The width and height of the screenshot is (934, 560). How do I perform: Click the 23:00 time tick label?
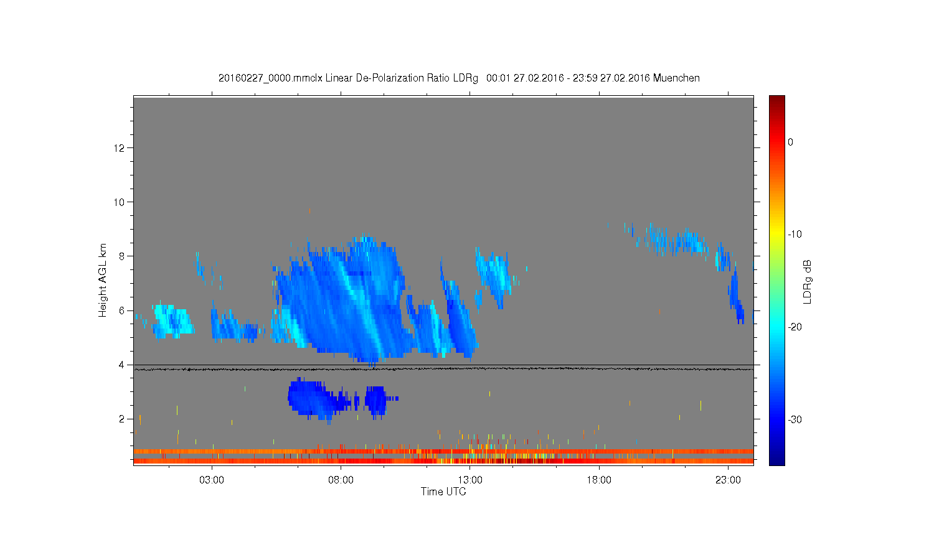(728, 480)
